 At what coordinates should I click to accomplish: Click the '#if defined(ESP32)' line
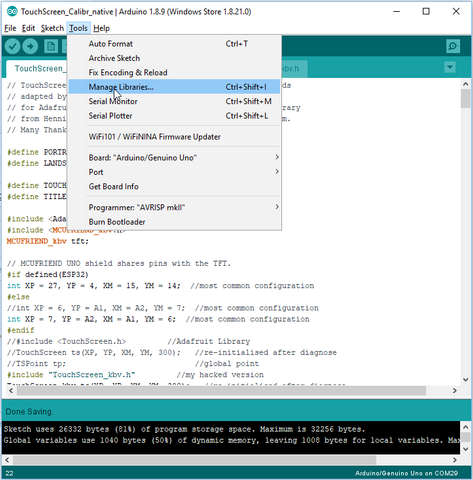click(48, 274)
